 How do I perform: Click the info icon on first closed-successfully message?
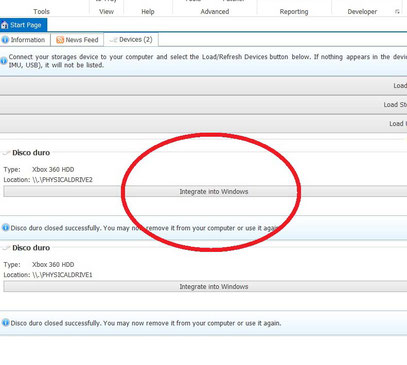(x=5, y=228)
